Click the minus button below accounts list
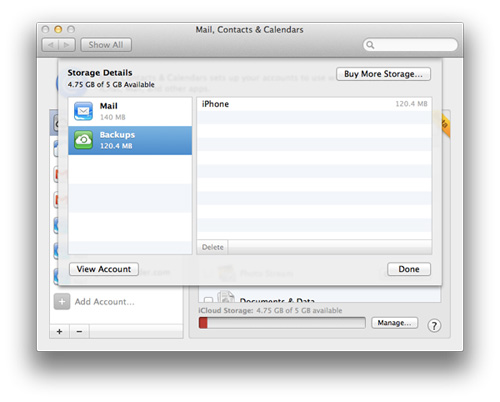The image size is (500, 402). (79, 332)
